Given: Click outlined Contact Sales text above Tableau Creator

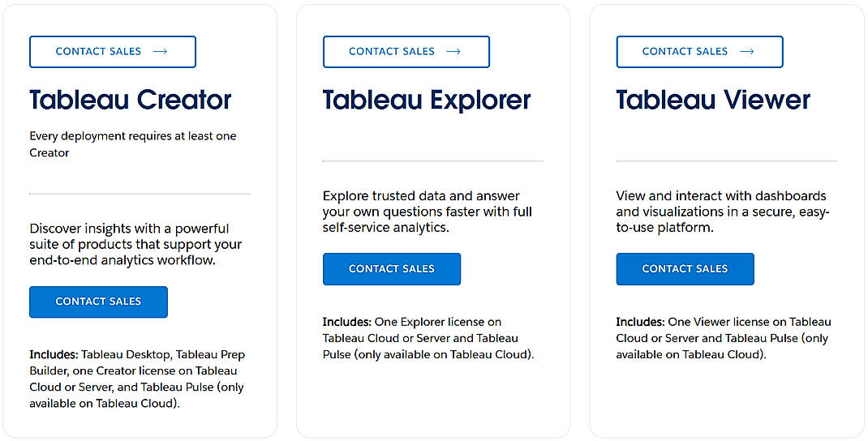Looking at the screenshot, I should tap(98, 52).
